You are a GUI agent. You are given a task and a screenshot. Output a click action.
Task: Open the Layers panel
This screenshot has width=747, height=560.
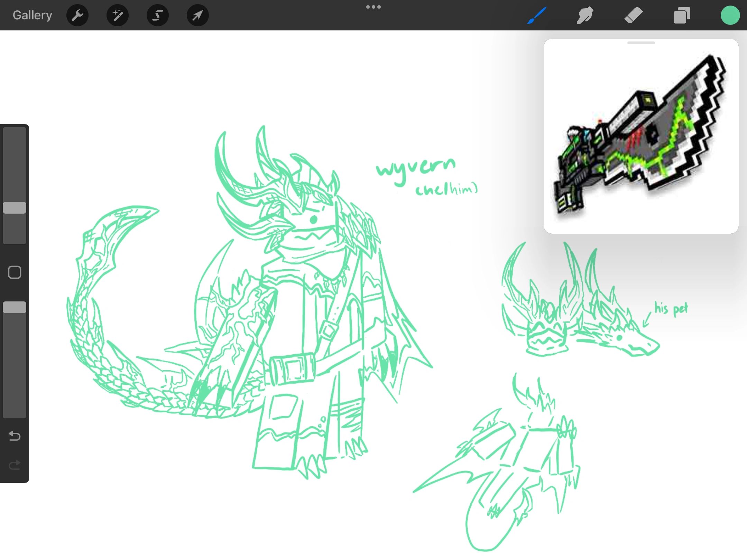point(682,15)
